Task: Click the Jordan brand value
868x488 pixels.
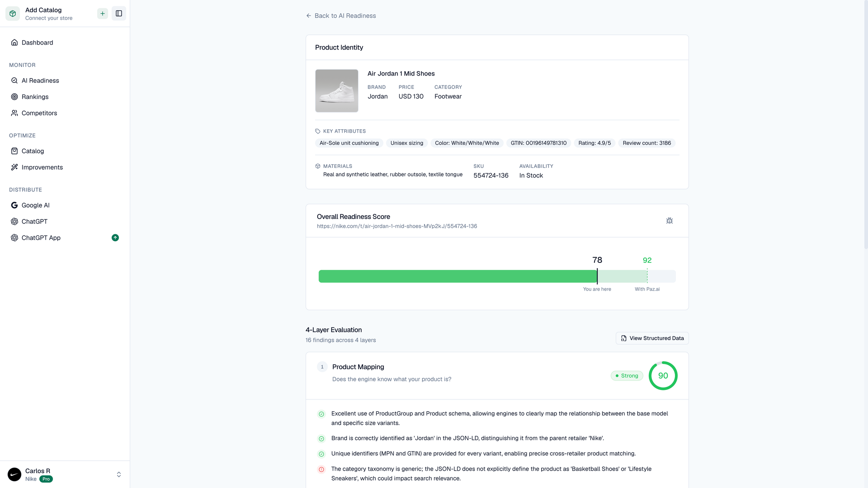Action: coord(378,97)
